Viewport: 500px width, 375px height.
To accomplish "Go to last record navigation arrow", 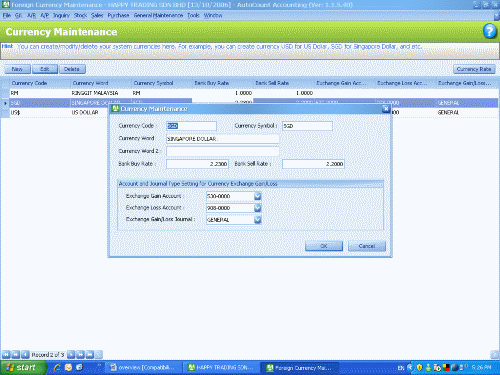I will click(90, 354).
